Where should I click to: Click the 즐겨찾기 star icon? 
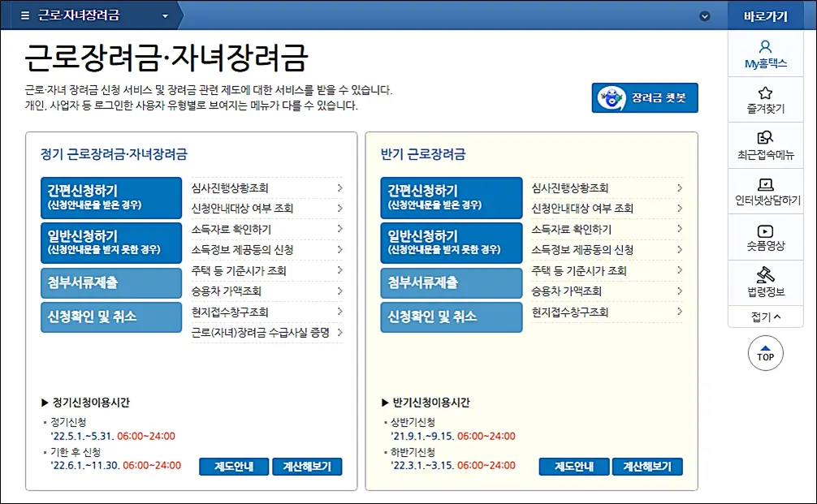(x=765, y=99)
